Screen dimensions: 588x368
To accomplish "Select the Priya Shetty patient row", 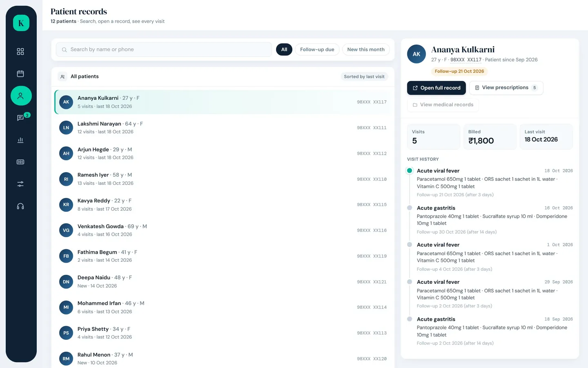I will coord(223,333).
